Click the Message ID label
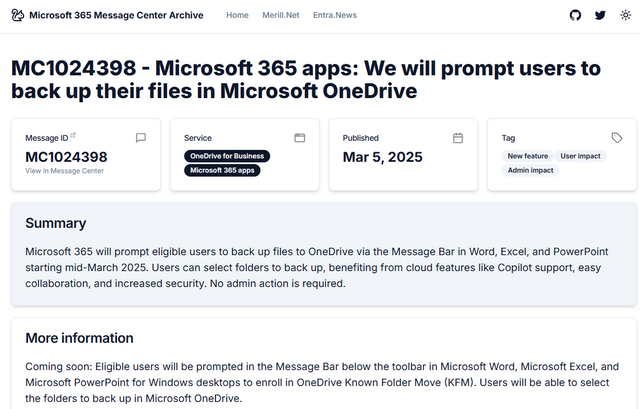 [47, 138]
